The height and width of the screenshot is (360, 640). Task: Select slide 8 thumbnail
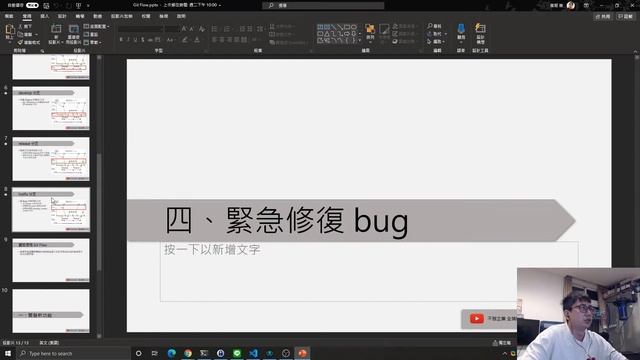(x=51, y=209)
